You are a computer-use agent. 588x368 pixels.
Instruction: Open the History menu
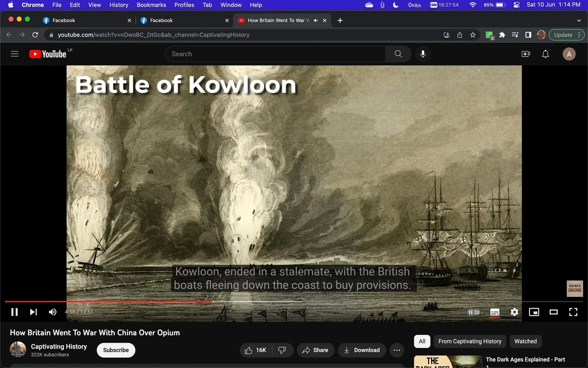pos(119,5)
